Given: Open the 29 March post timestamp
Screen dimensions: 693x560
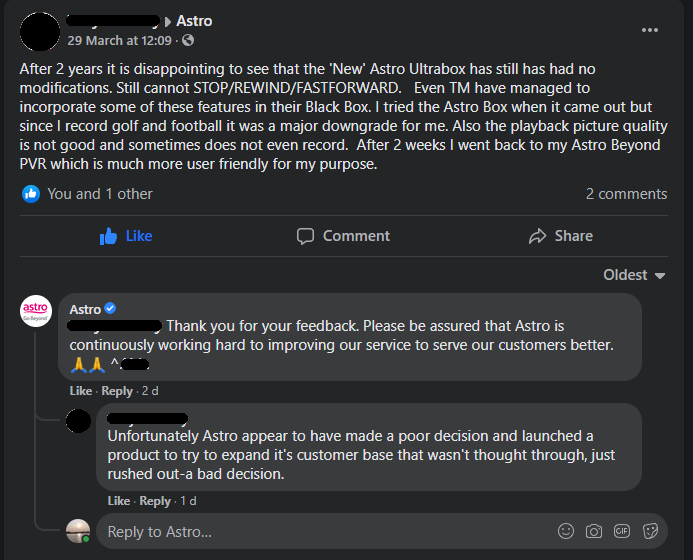Looking at the screenshot, I should [x=119, y=41].
